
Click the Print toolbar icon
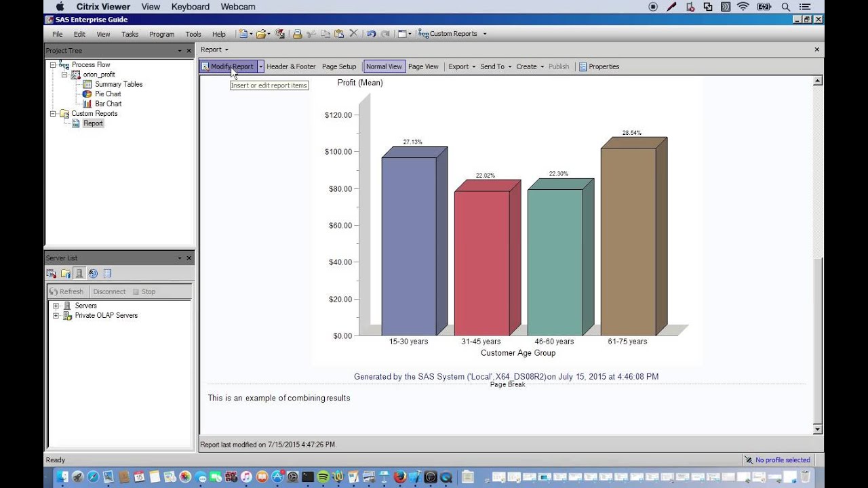[297, 34]
